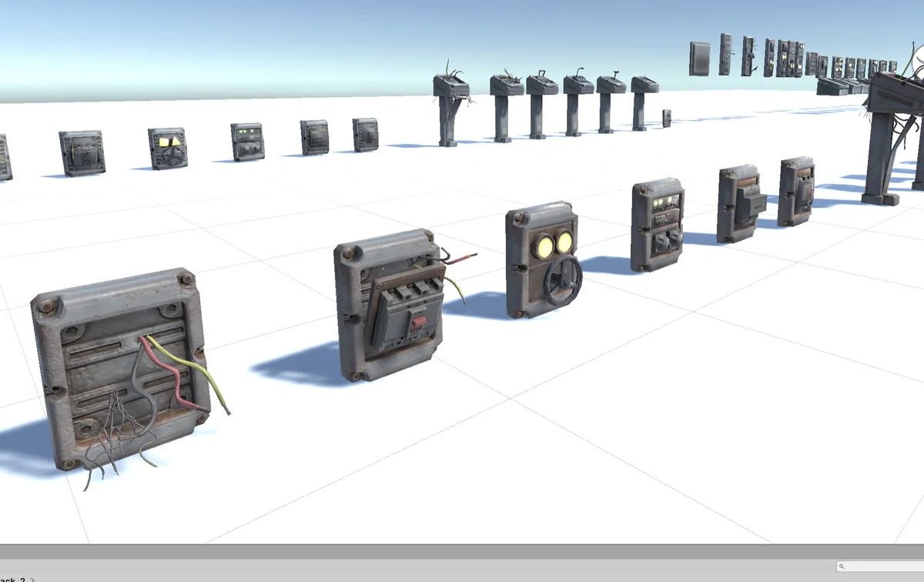
Task: Click the fourth front-row control panel with indicator lights
Action: coord(658,224)
